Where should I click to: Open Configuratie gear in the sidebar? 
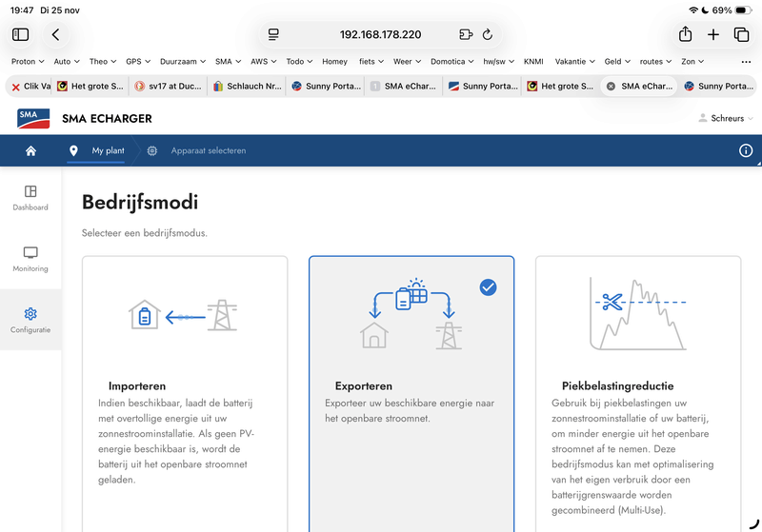click(x=30, y=321)
